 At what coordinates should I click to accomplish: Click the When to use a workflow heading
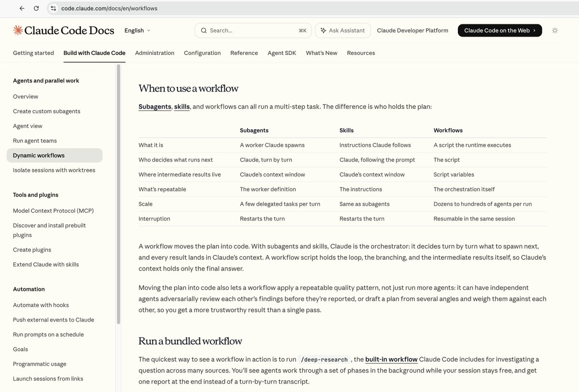pos(189,88)
